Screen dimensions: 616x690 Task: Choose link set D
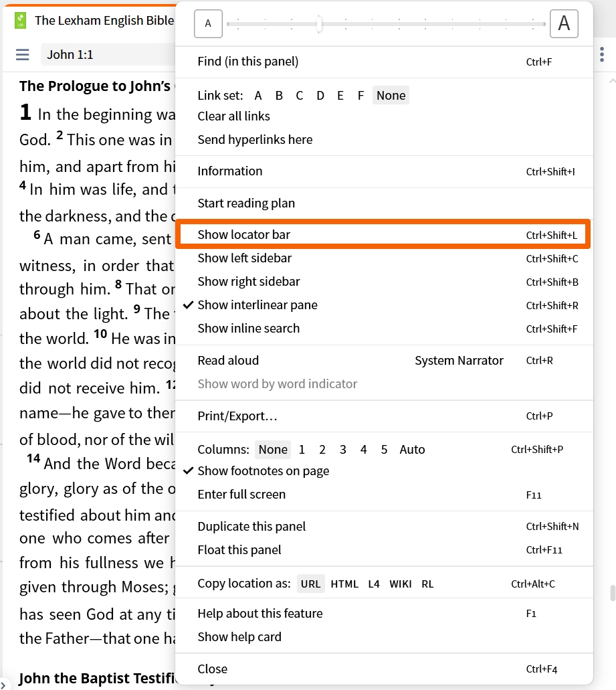[x=320, y=96]
